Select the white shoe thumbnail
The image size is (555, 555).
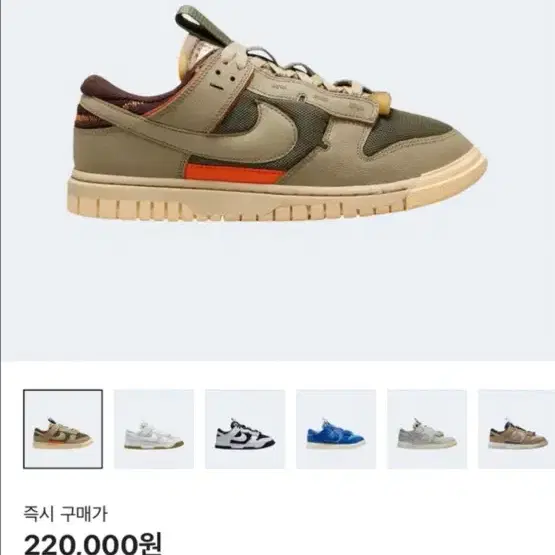(x=154, y=429)
